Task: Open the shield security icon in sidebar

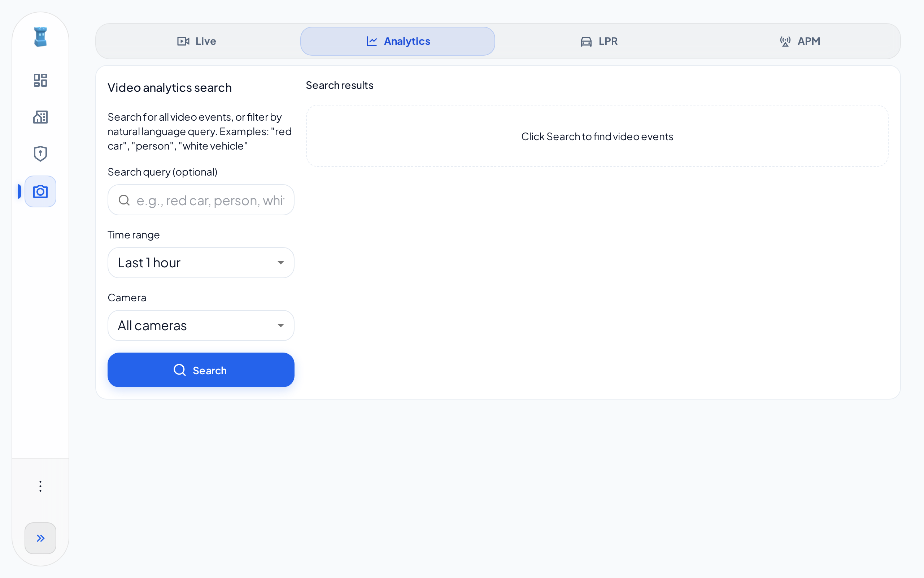Action: [x=40, y=154]
